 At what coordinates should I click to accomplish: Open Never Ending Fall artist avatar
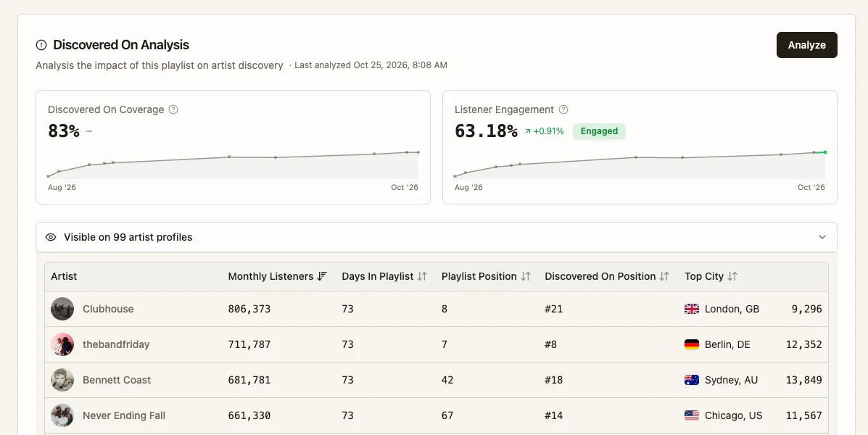(x=62, y=415)
